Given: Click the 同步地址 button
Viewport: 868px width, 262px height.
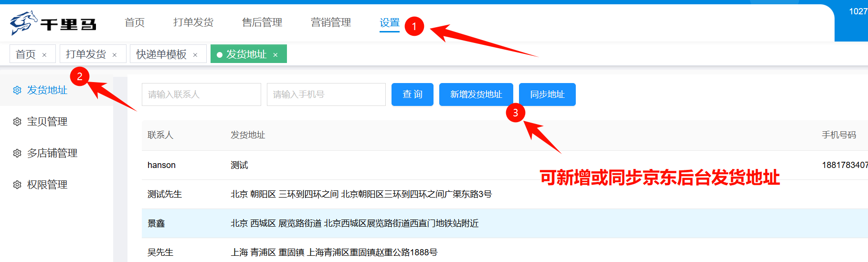Looking at the screenshot, I should pos(547,94).
